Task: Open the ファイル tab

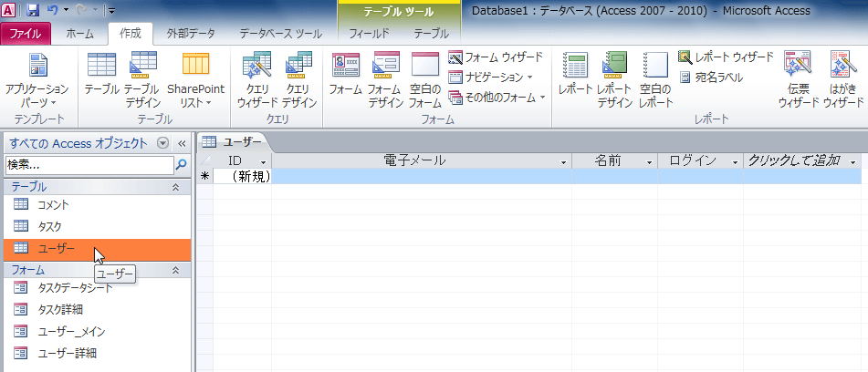Action: [26, 34]
